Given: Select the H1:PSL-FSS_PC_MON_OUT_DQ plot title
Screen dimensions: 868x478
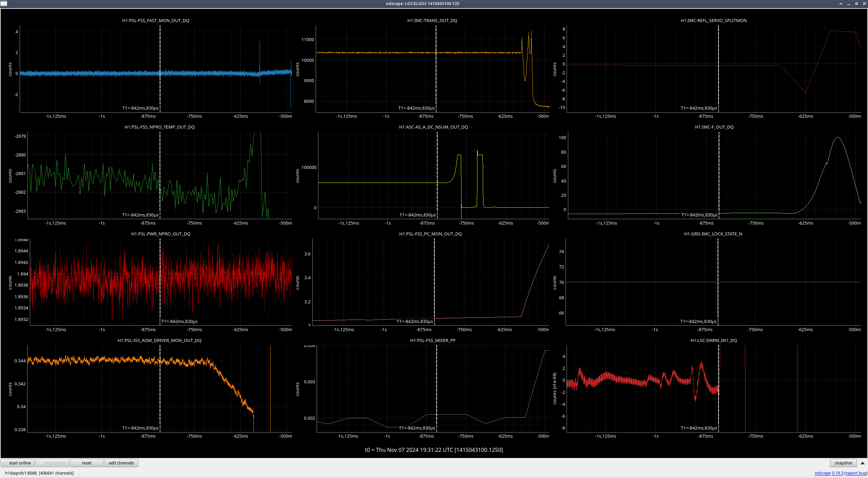Looking at the screenshot, I should click(430, 234).
